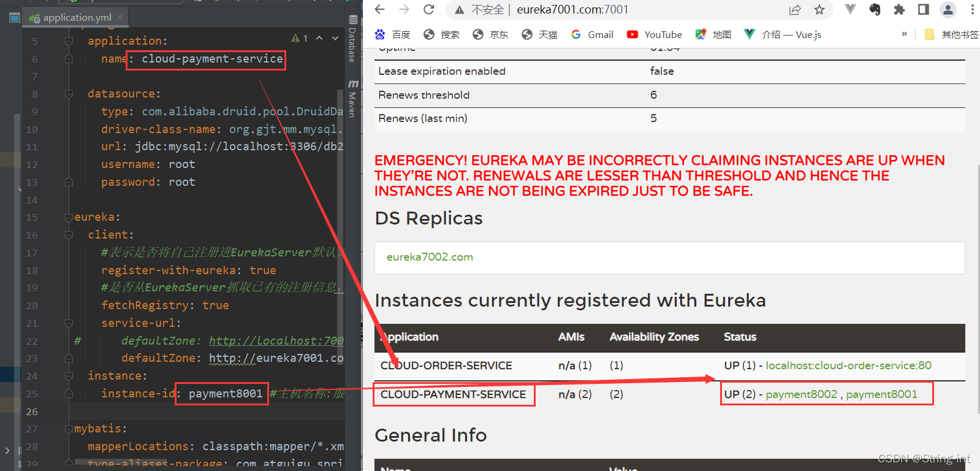Collapse the mybatis block at line 27
The width and height of the screenshot is (980, 471).
pyautogui.click(x=69, y=429)
